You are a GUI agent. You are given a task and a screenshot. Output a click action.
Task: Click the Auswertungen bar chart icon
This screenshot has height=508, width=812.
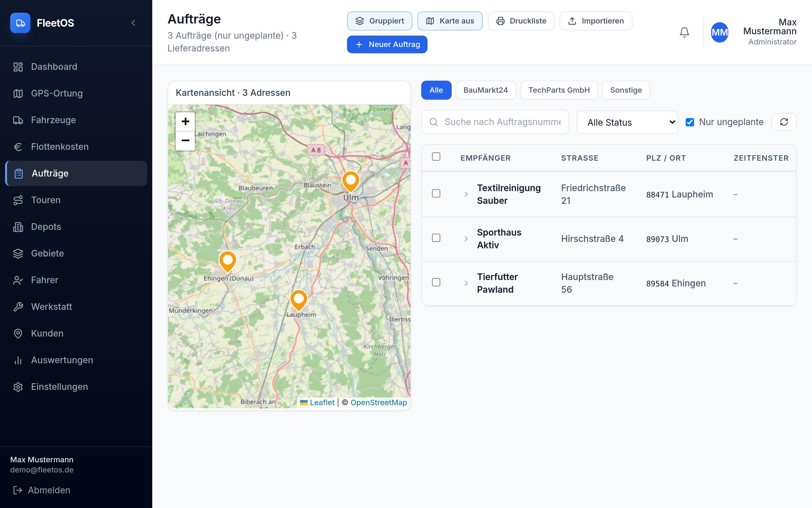(x=18, y=360)
